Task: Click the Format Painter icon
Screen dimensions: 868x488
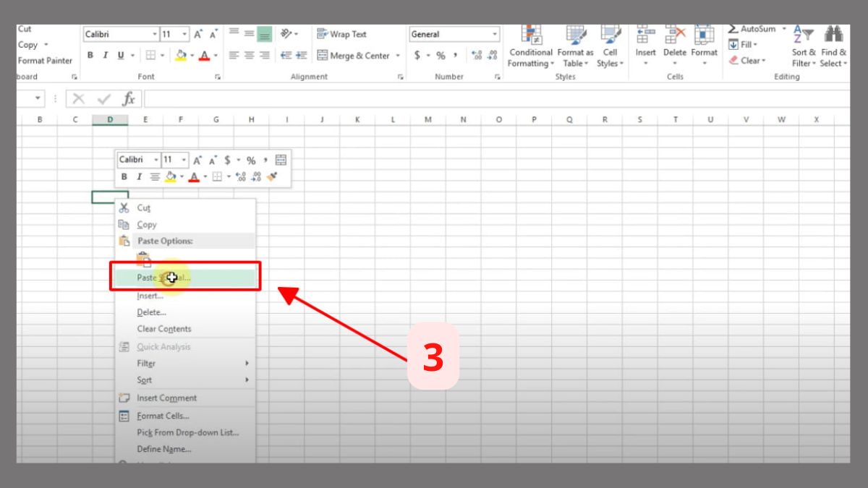Action: pos(43,61)
